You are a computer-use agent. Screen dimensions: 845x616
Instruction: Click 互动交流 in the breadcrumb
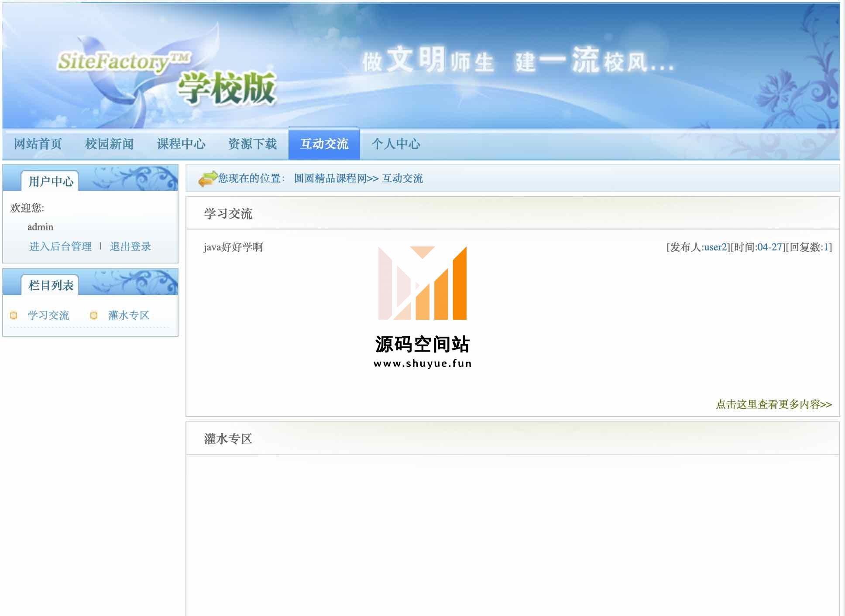pyautogui.click(x=402, y=178)
